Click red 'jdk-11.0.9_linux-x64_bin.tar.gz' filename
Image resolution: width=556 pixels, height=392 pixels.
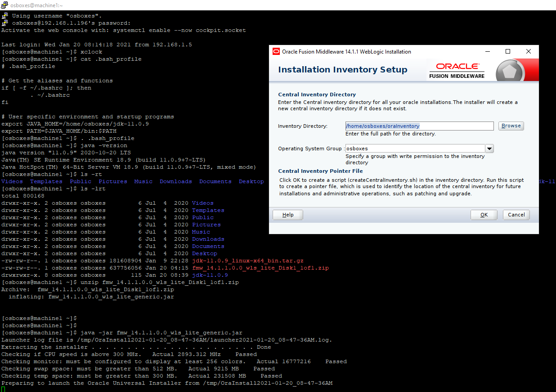coord(248,261)
